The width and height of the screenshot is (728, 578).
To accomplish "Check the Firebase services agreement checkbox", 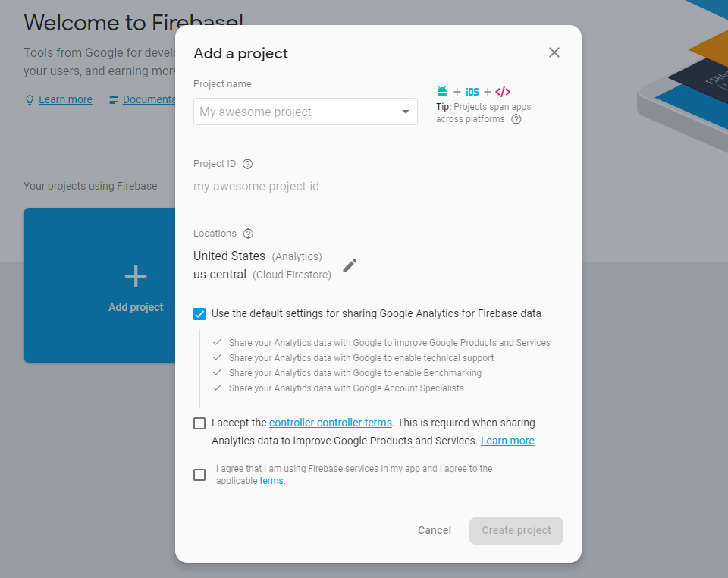I will (199, 475).
